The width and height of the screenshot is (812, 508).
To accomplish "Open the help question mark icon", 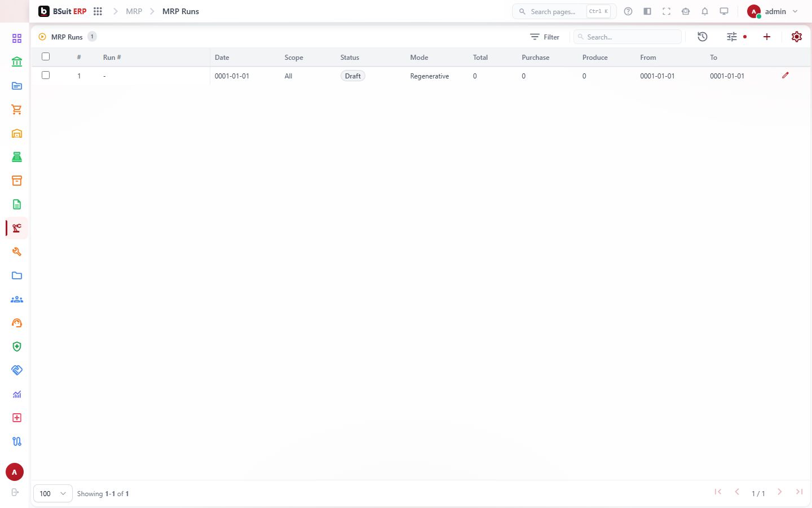I will 628,11.
